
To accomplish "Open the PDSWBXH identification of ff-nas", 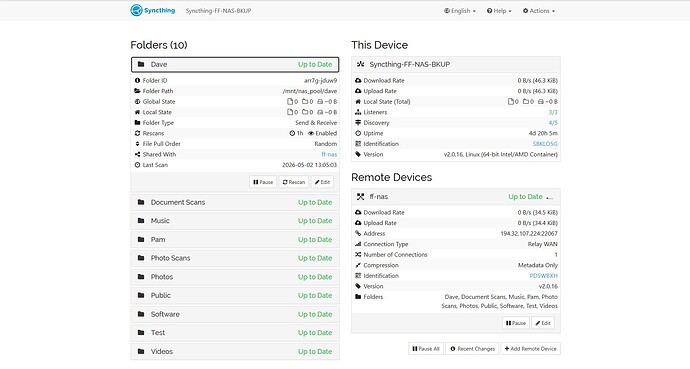I will coord(543,276).
